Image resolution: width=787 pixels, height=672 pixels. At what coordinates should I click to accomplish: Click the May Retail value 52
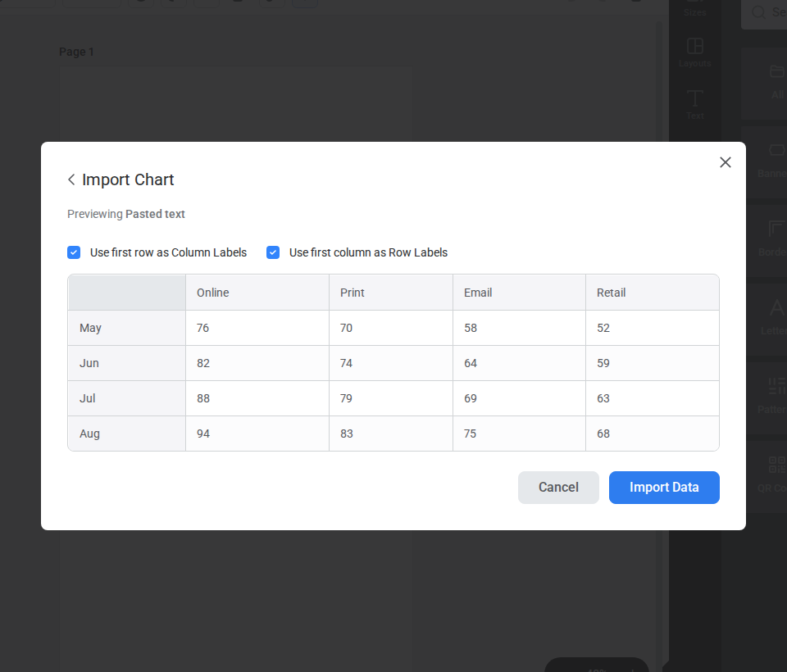[653, 328]
